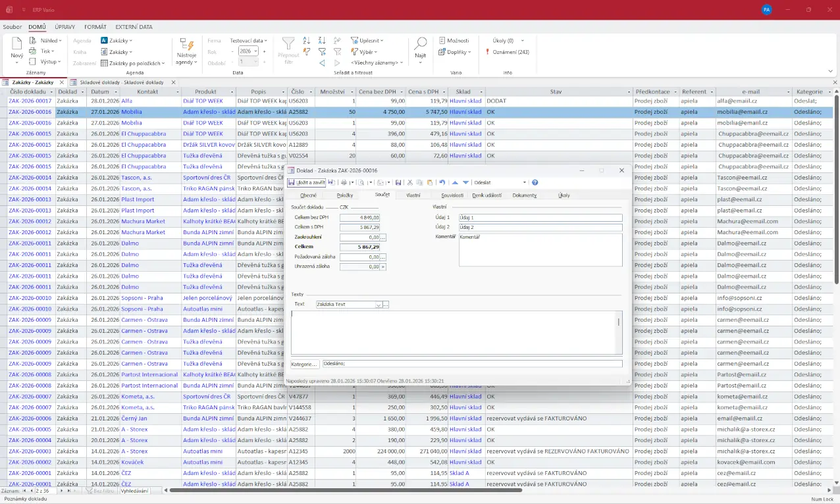Viewport: 840px width, 504px height.
Task: Open the Rok 2026 year dropdown
Action: pyautogui.click(x=255, y=51)
